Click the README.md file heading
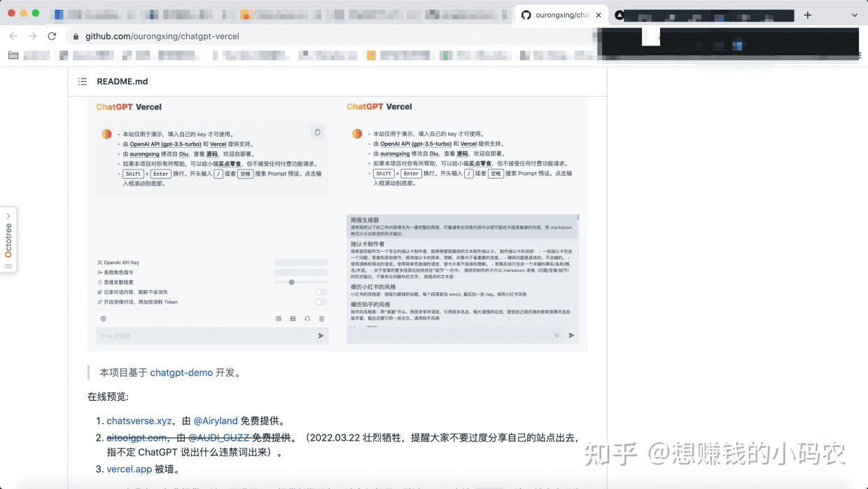 [x=122, y=81]
